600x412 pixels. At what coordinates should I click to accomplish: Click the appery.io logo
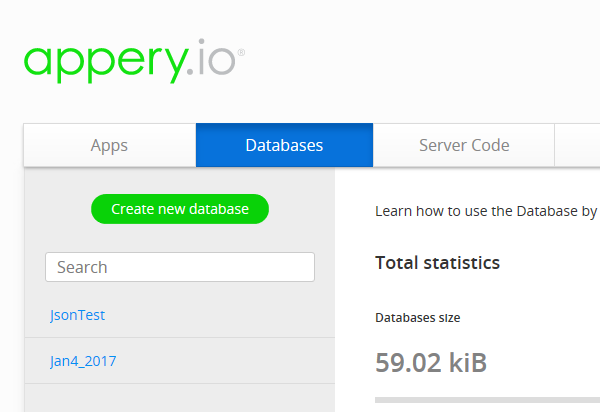point(134,61)
